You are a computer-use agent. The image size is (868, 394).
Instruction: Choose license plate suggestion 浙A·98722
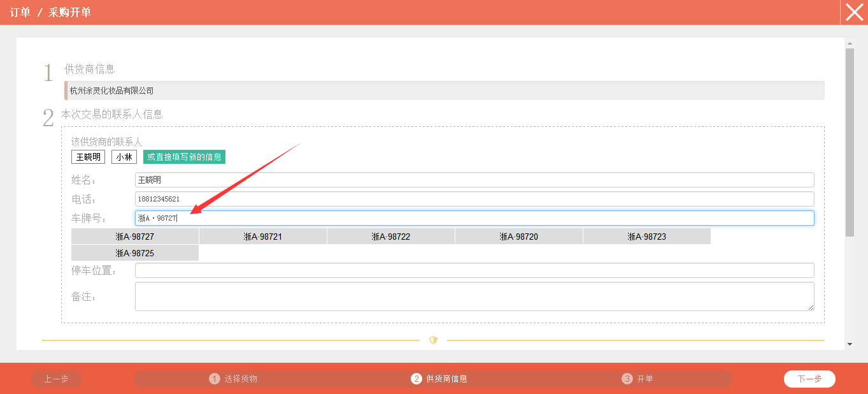click(391, 237)
